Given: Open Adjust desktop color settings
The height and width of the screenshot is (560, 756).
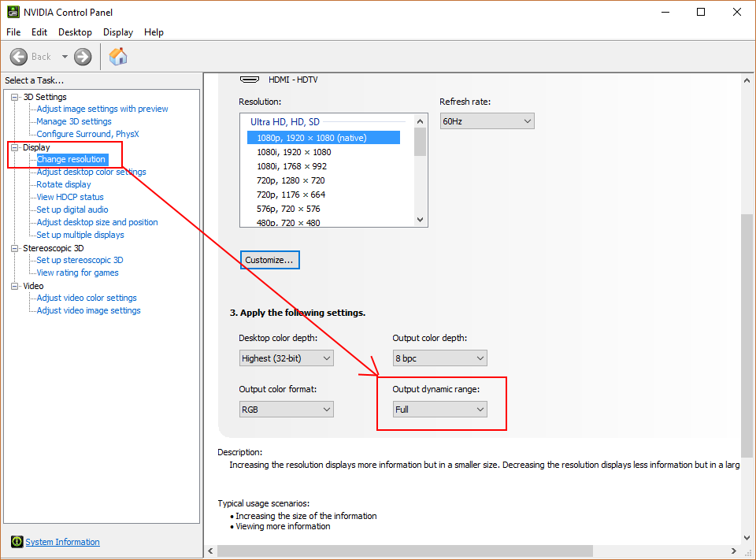Looking at the screenshot, I should [91, 172].
